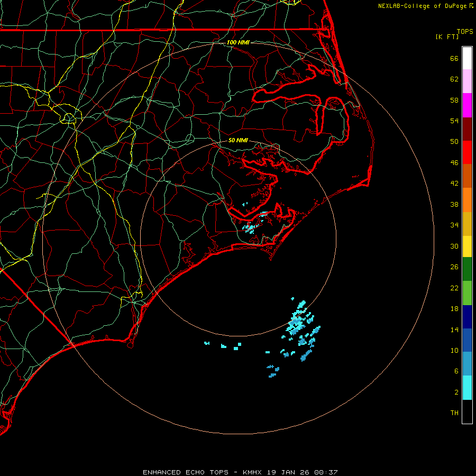Click the light blue 6 kft swatch
Image resolution: width=476 pixels, height=476 pixels.
pyautogui.click(x=467, y=364)
